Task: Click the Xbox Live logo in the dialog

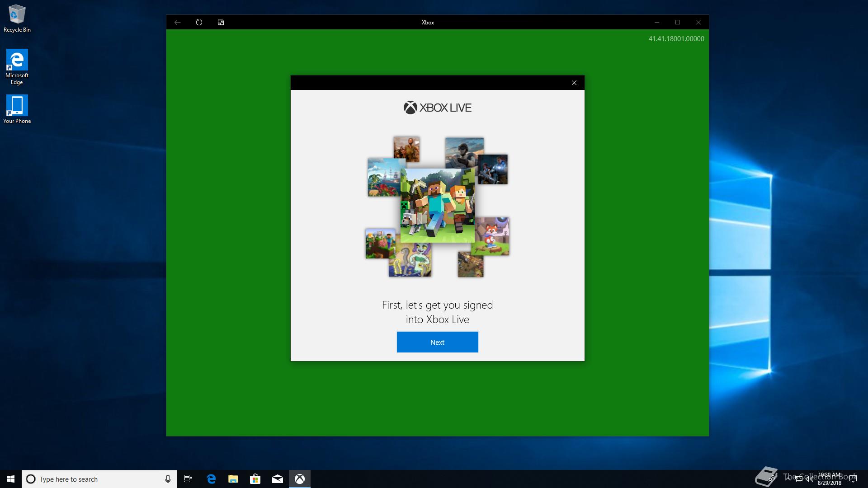Action: 437,108
